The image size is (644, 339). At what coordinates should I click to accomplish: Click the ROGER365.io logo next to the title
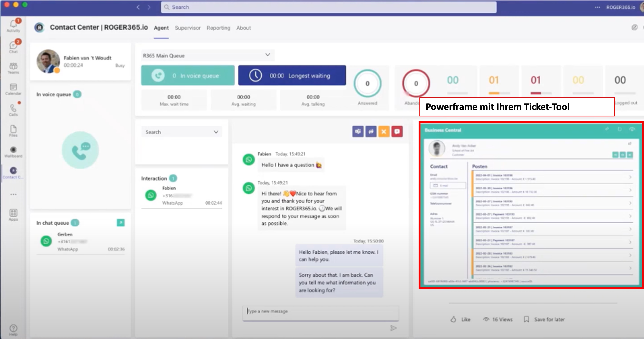(39, 27)
